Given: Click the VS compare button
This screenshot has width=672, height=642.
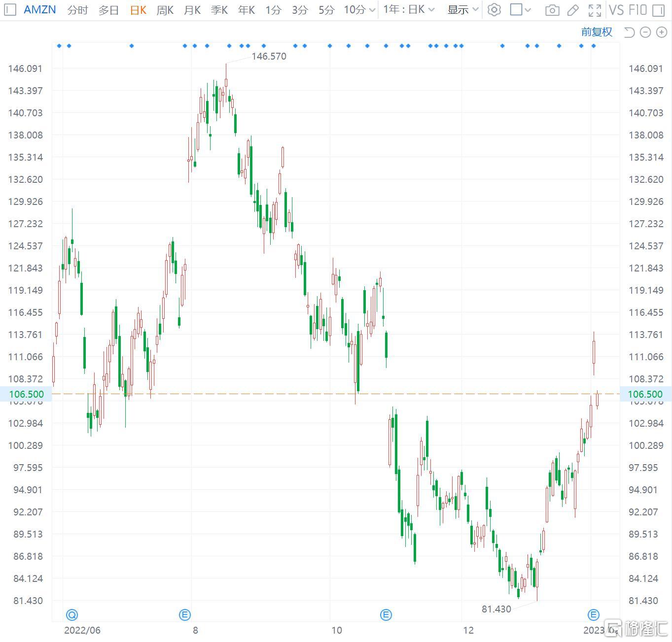Looking at the screenshot, I should (x=616, y=10).
